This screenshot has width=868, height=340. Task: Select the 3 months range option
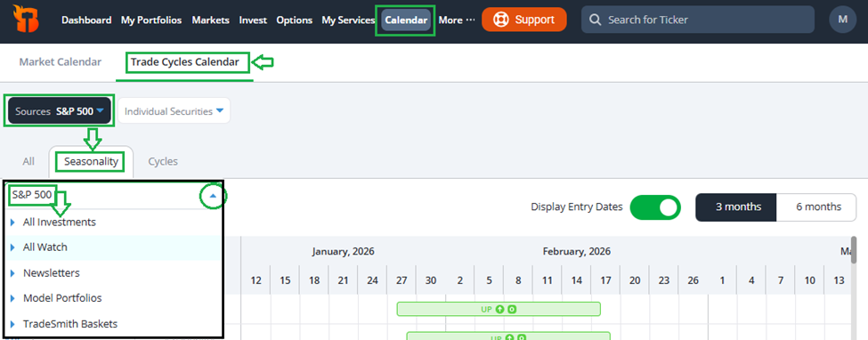(x=738, y=207)
